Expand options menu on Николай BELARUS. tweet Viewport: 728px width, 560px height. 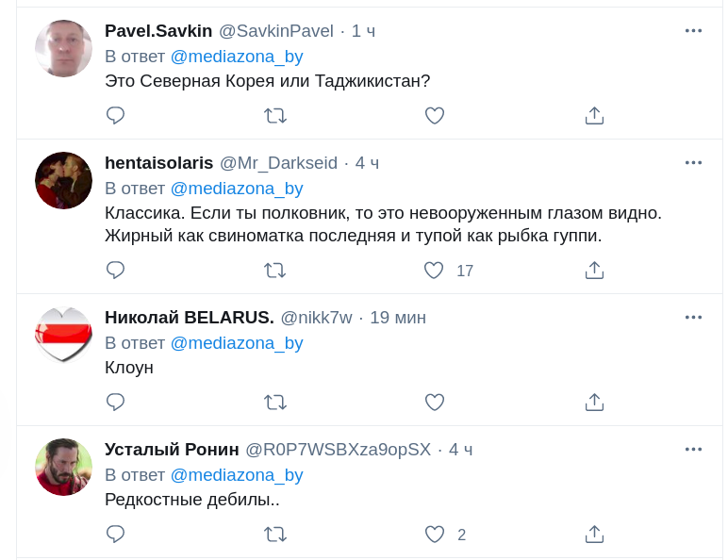(693, 318)
